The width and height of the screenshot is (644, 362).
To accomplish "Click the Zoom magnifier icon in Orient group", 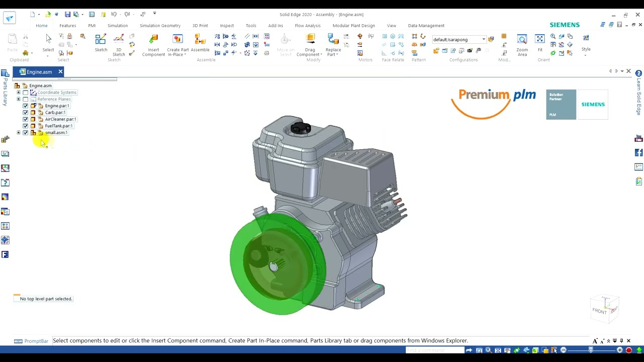I will (553, 37).
